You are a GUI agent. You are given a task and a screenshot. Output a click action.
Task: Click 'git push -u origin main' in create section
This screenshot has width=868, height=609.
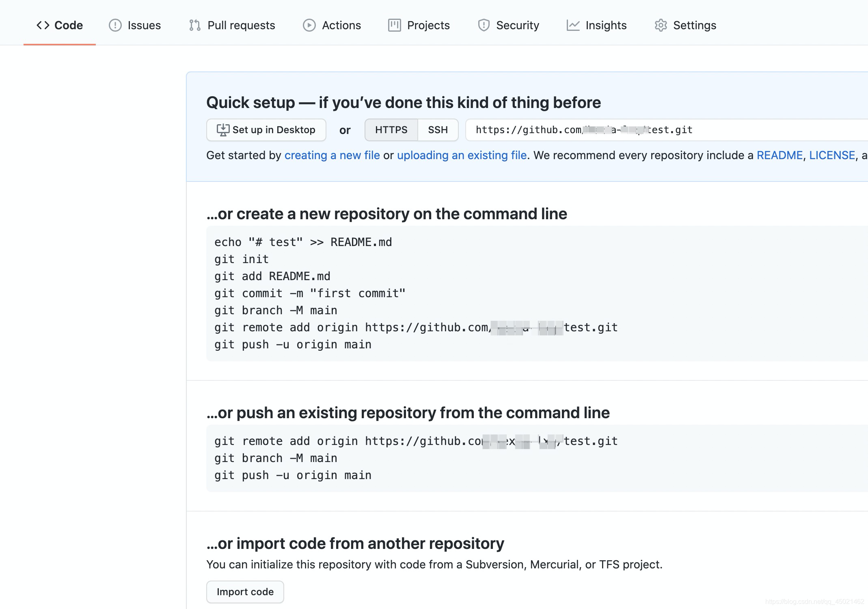pyautogui.click(x=293, y=345)
